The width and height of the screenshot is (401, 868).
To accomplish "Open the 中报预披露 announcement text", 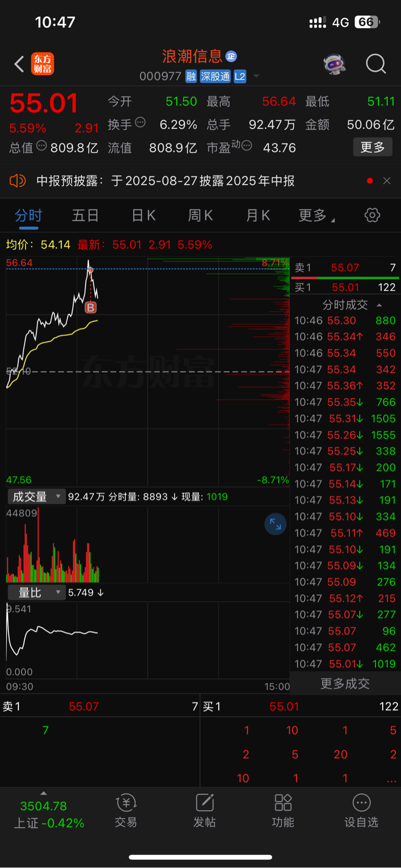I will pos(166,181).
